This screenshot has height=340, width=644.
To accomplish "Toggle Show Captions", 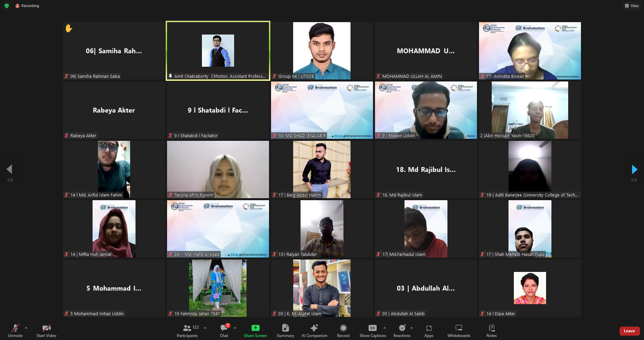I will pos(372,330).
